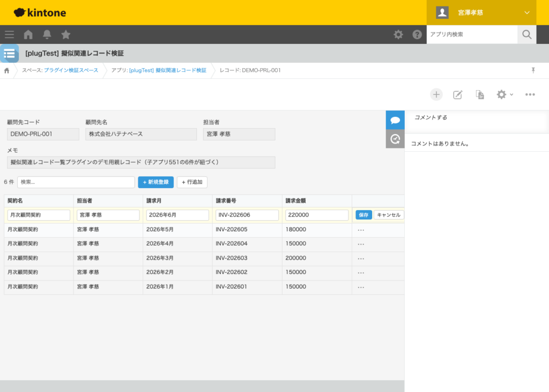
Task: Expand the app settings gear dropdown
Action: click(503, 94)
